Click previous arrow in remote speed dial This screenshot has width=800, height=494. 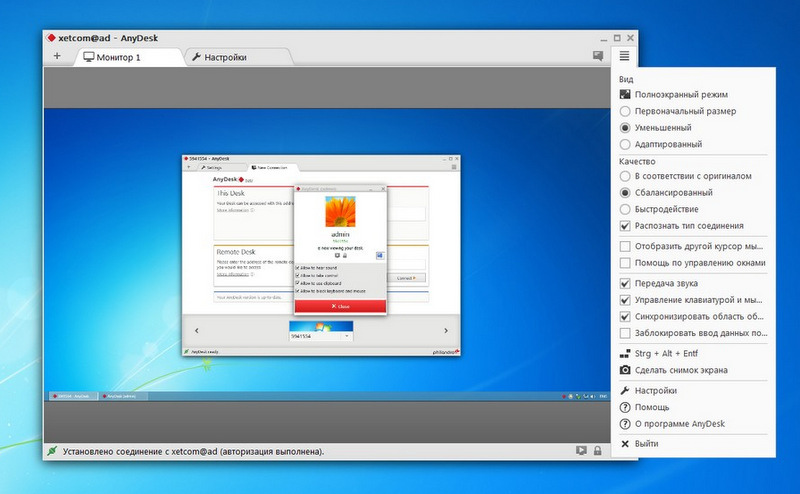pos(196,331)
